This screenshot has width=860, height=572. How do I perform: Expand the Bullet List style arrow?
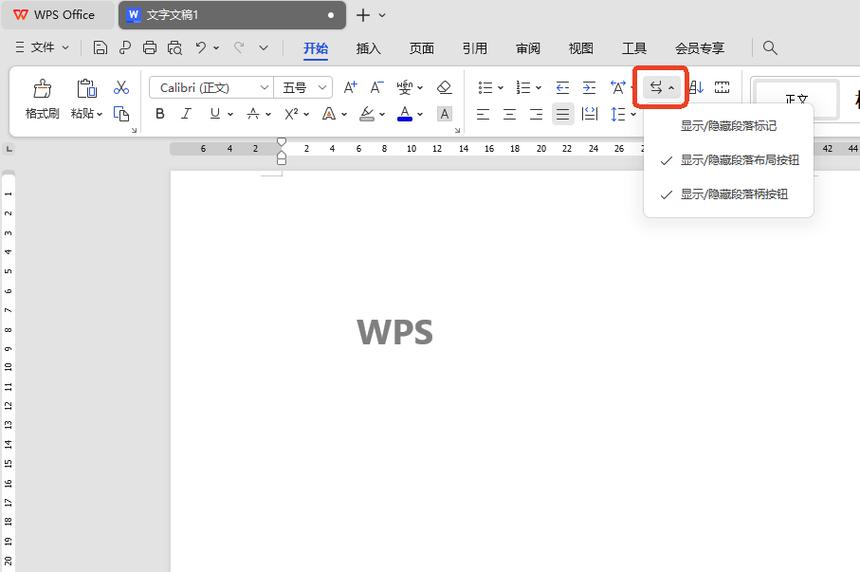click(x=500, y=88)
